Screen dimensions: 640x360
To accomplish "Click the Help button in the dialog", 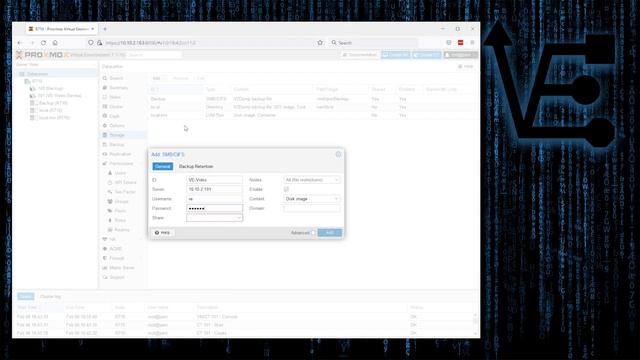I will coord(162,233).
